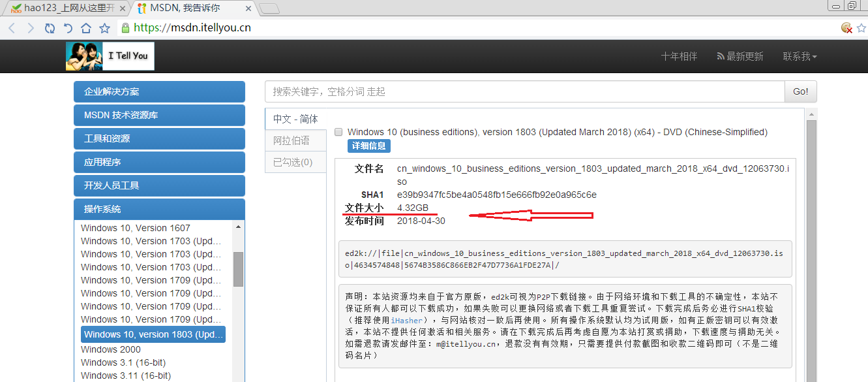Click the blocked cookie icon in address bar
The image size is (868, 382).
846,27
